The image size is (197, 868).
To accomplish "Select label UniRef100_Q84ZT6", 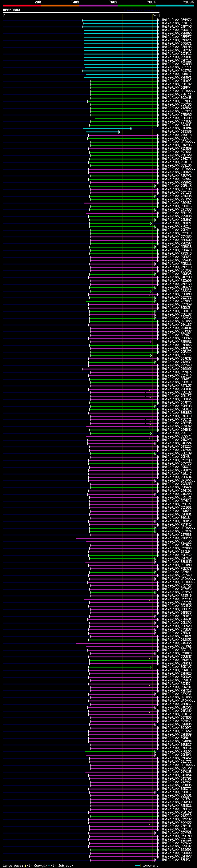I will (x=177, y=159).
